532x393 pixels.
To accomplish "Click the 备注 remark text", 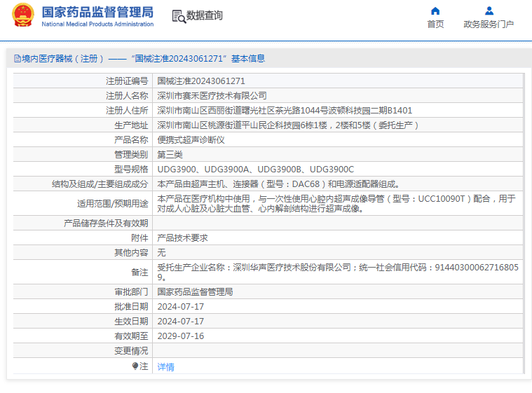I will click(338, 273).
